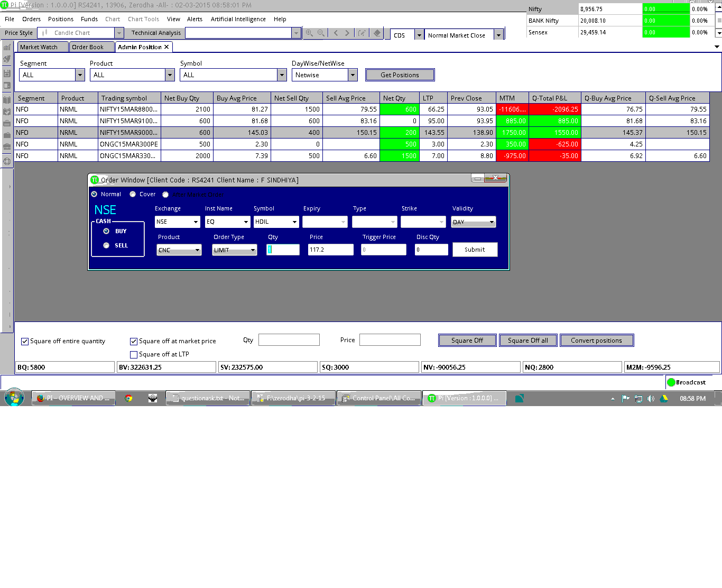Click the bar chart icon in left sidebar

7,48
